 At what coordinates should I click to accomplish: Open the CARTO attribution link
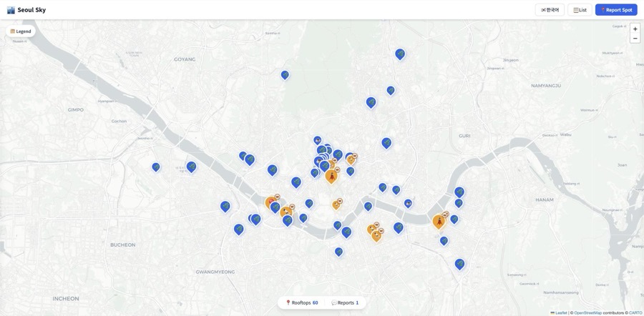636,313
